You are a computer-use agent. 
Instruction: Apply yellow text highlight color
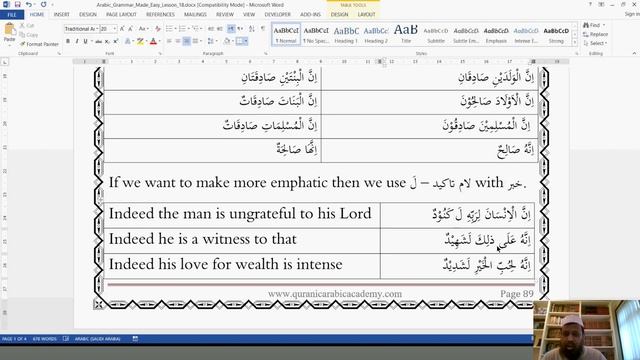[x=140, y=41]
